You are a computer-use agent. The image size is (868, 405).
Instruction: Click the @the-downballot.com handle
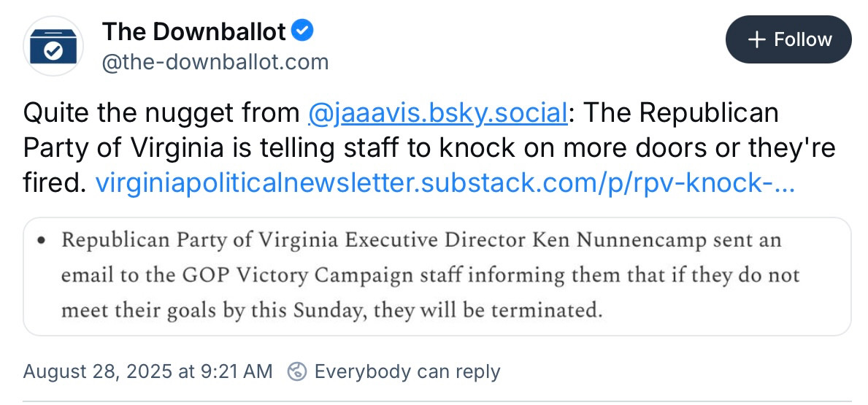[215, 62]
